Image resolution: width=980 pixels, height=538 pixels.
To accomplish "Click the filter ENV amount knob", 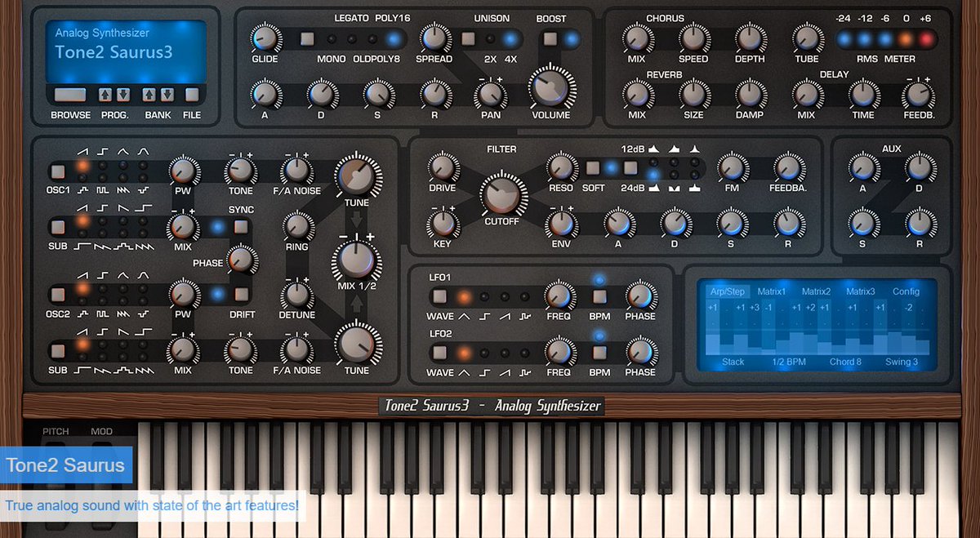I will (x=560, y=222).
